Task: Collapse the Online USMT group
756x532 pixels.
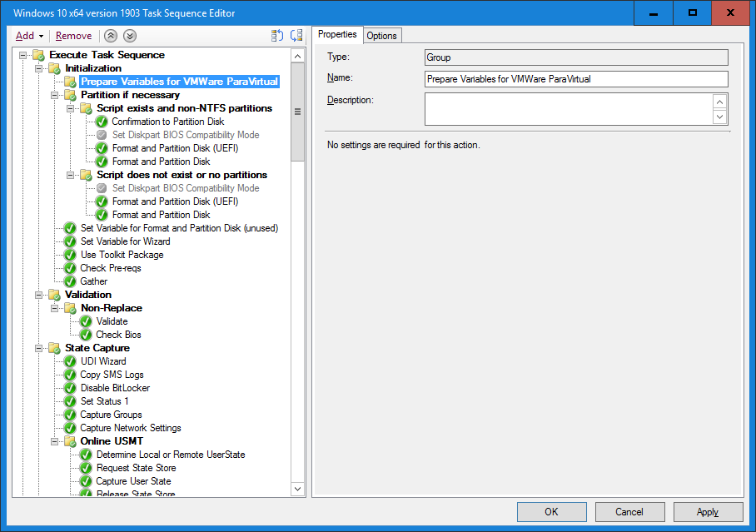Action: tap(54, 441)
